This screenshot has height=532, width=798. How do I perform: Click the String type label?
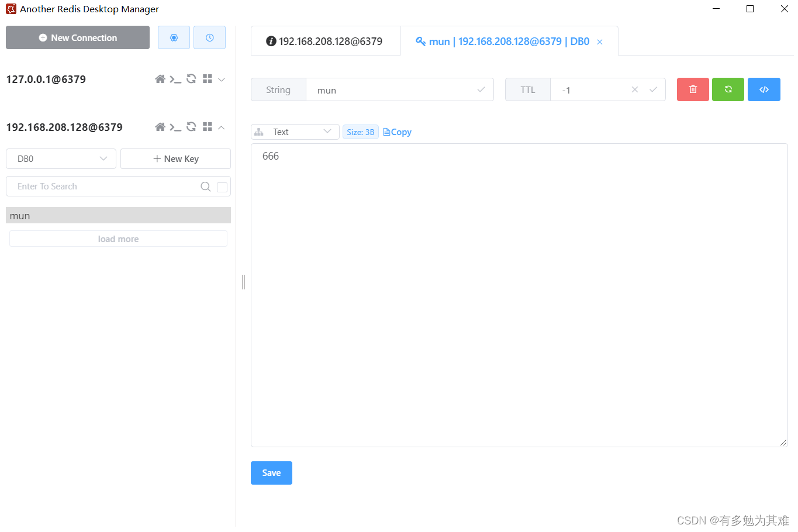pyautogui.click(x=278, y=89)
